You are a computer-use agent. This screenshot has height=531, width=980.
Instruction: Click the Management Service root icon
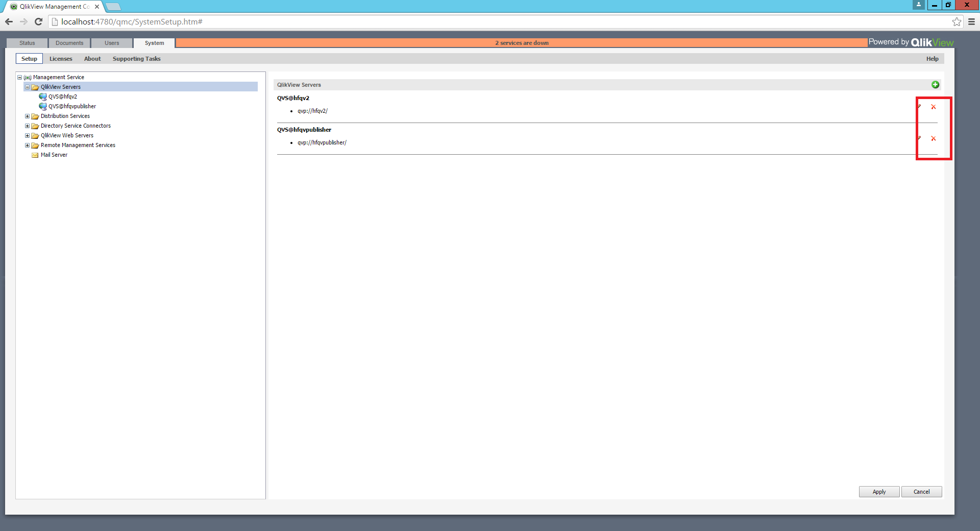[x=28, y=78]
